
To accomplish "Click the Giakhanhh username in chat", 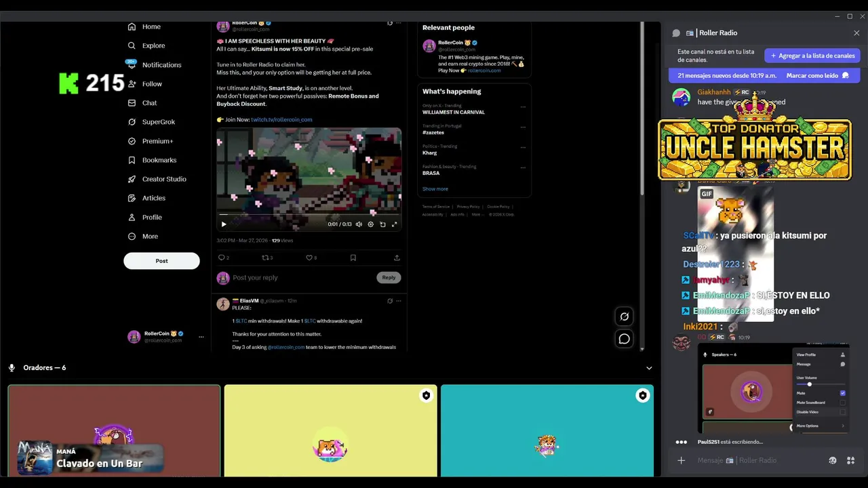I will click(714, 92).
